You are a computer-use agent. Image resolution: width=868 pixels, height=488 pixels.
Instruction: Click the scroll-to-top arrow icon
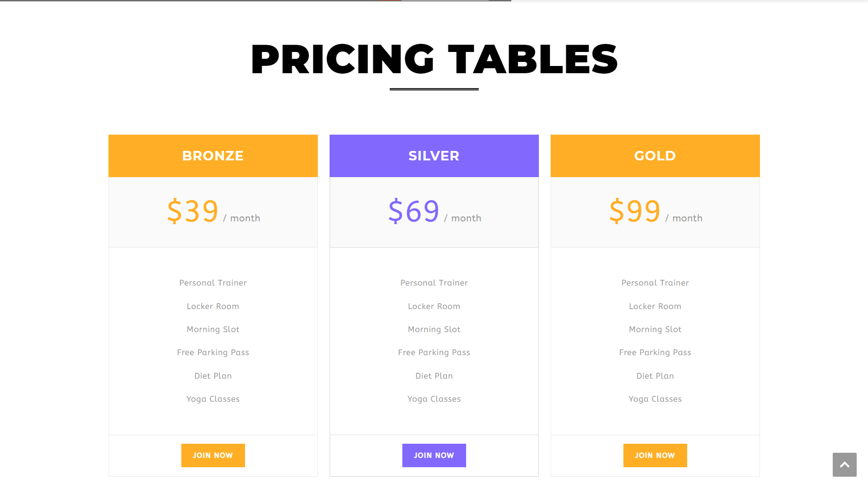click(x=844, y=465)
